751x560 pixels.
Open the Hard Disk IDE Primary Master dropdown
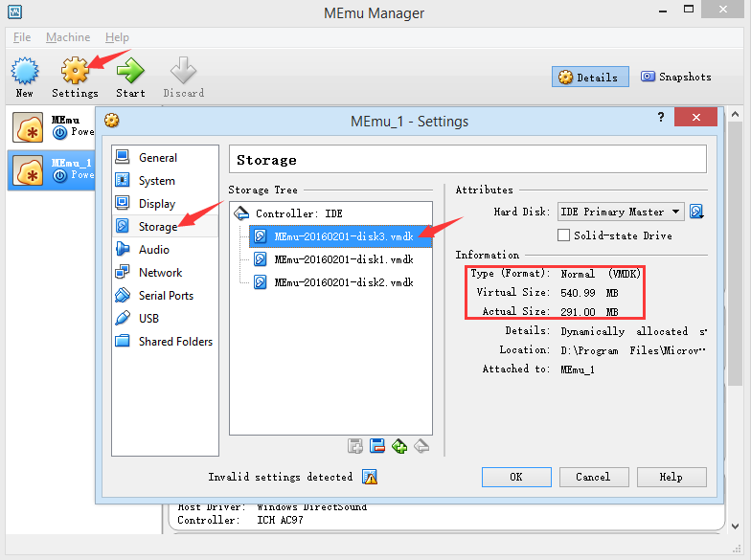[x=620, y=212]
